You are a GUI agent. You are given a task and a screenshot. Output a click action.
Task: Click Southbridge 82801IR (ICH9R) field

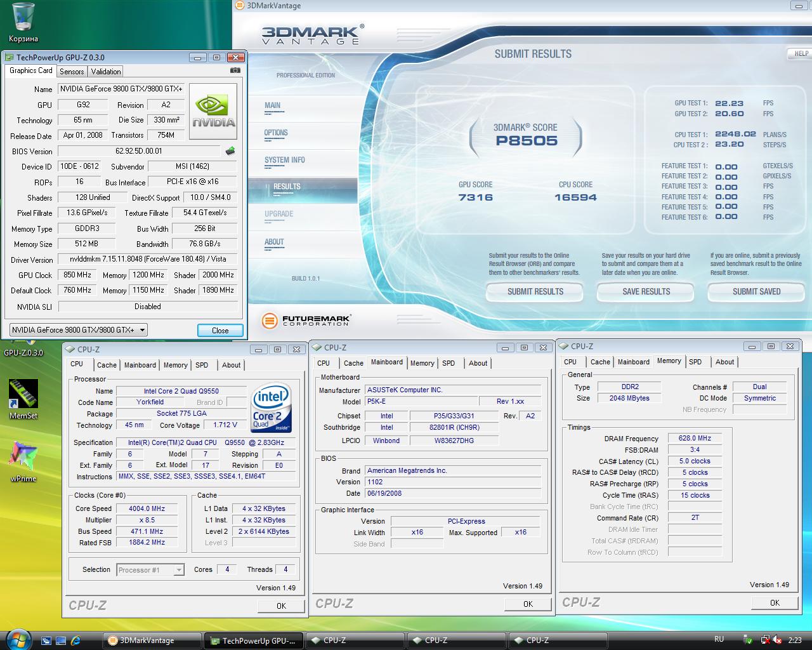click(454, 427)
